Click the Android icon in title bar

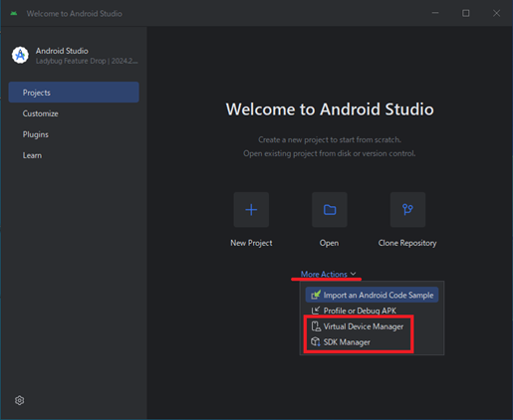[14, 13]
